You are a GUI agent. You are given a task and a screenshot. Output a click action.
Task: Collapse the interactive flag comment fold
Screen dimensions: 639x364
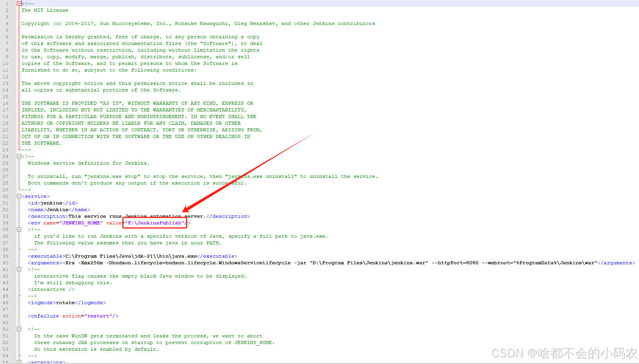[x=19, y=269]
